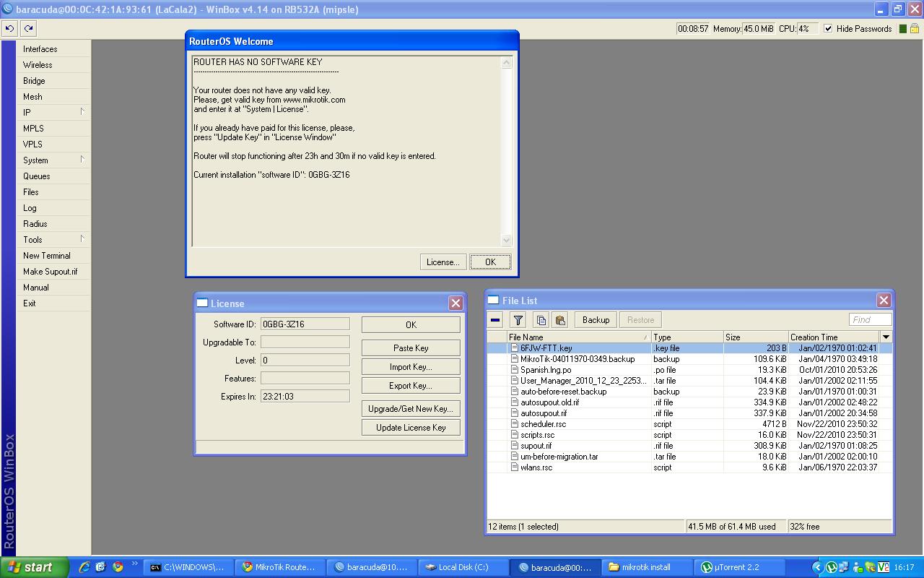Select the um-before-migration.tar file
924x578 pixels.
click(689, 457)
